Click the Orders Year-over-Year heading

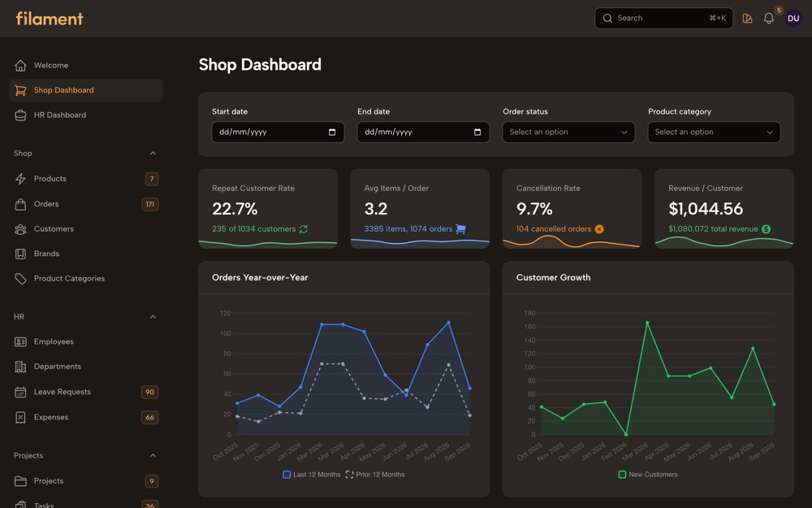click(x=260, y=278)
